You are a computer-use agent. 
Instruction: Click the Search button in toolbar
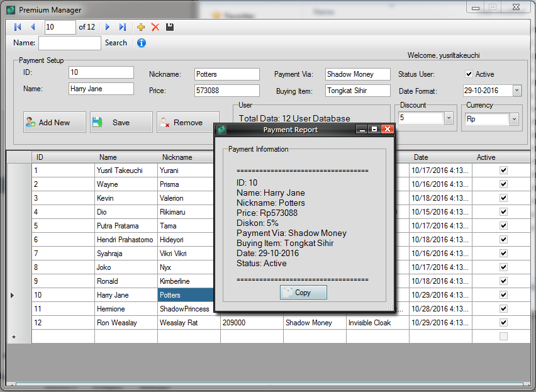click(116, 43)
